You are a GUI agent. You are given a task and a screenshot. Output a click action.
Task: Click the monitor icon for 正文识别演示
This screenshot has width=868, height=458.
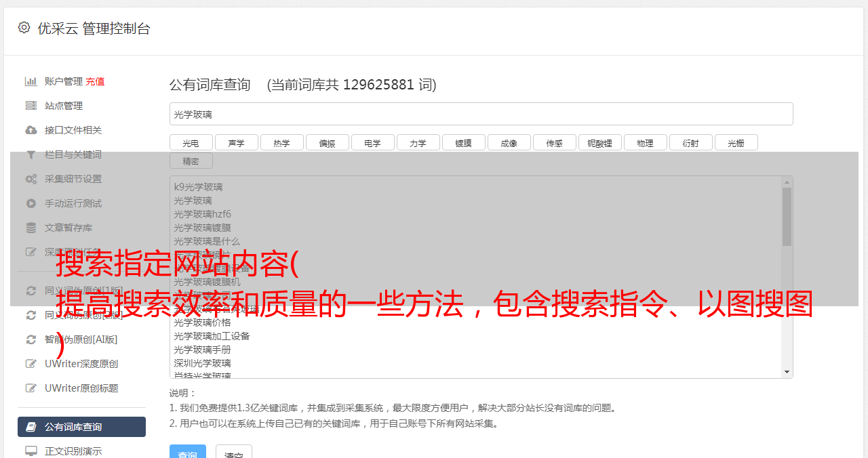tap(31, 451)
